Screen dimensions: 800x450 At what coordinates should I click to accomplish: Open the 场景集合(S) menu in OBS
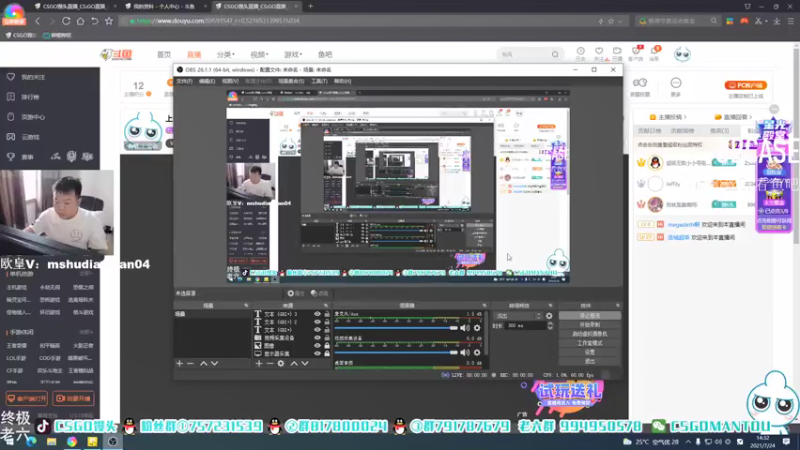[x=291, y=81]
